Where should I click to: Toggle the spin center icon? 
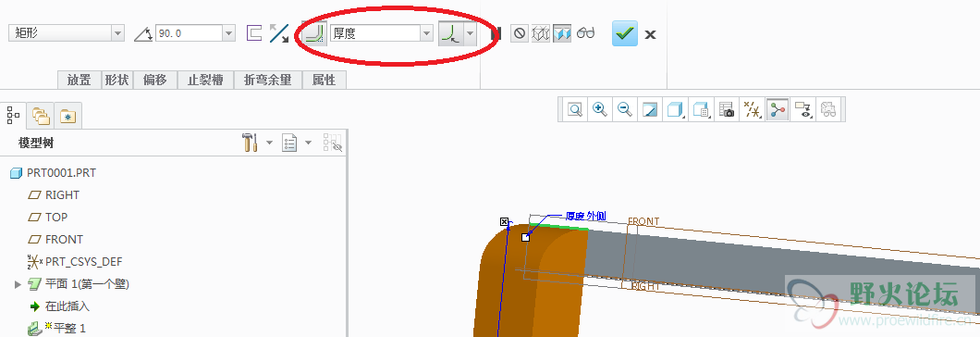777,110
